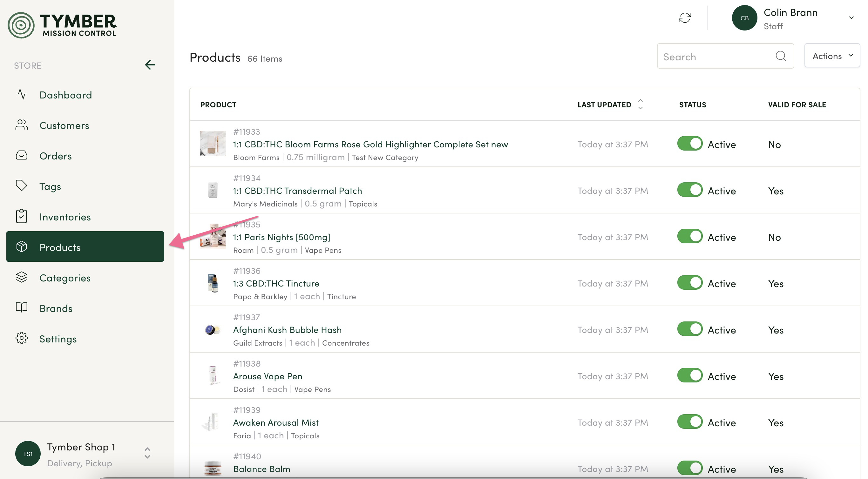Viewport: 868px width, 479px height.
Task: Collapse sidebar with the back arrow
Action: click(x=150, y=65)
